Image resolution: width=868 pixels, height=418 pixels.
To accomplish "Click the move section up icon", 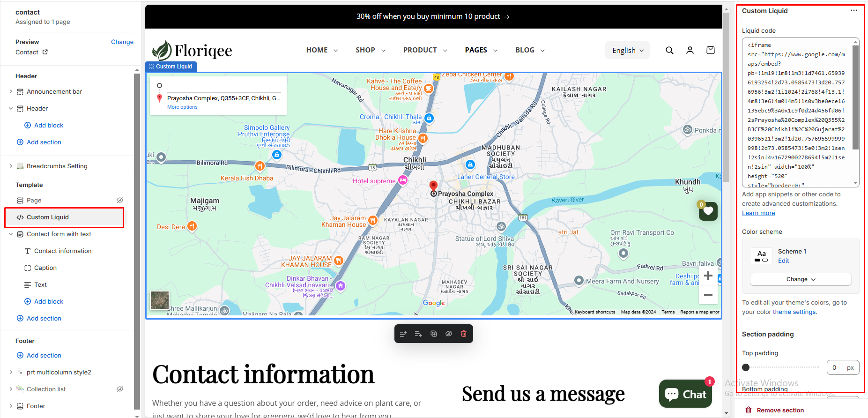I will pyautogui.click(x=403, y=334).
